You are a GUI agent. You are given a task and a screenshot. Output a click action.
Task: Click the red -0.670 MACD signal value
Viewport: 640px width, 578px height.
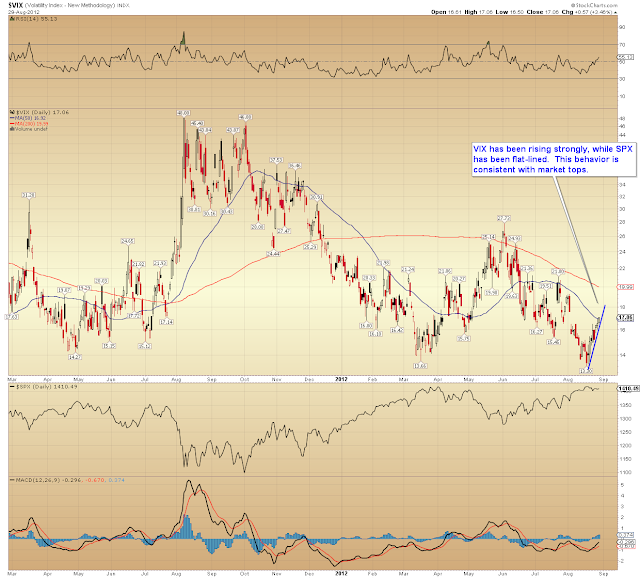[95, 480]
